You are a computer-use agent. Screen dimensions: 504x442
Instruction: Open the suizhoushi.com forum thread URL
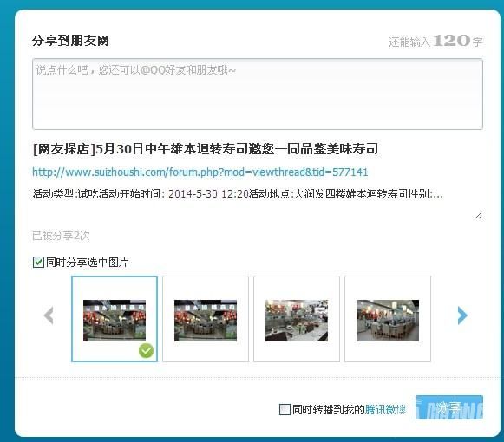click(200, 172)
